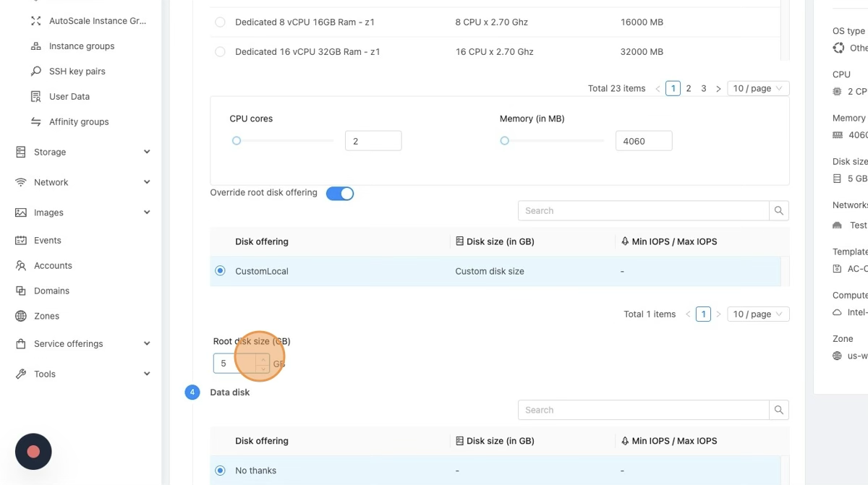Open Domains in the sidebar
This screenshot has width=868, height=485.
(x=51, y=291)
